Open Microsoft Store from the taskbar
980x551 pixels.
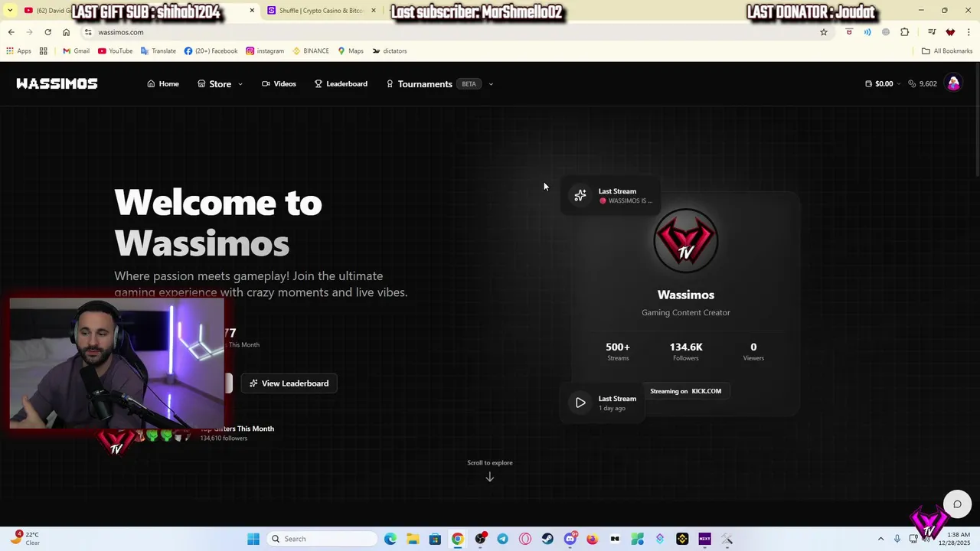click(x=435, y=539)
